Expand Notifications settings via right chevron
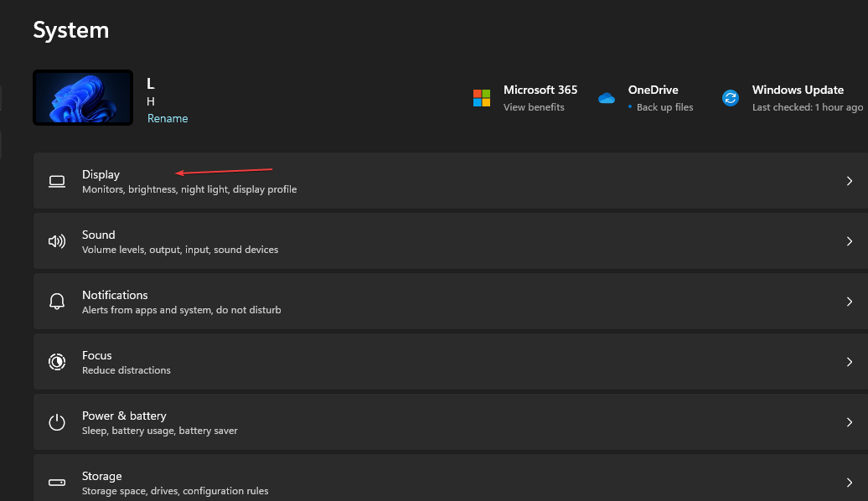The height and width of the screenshot is (501, 868). pyautogui.click(x=849, y=302)
